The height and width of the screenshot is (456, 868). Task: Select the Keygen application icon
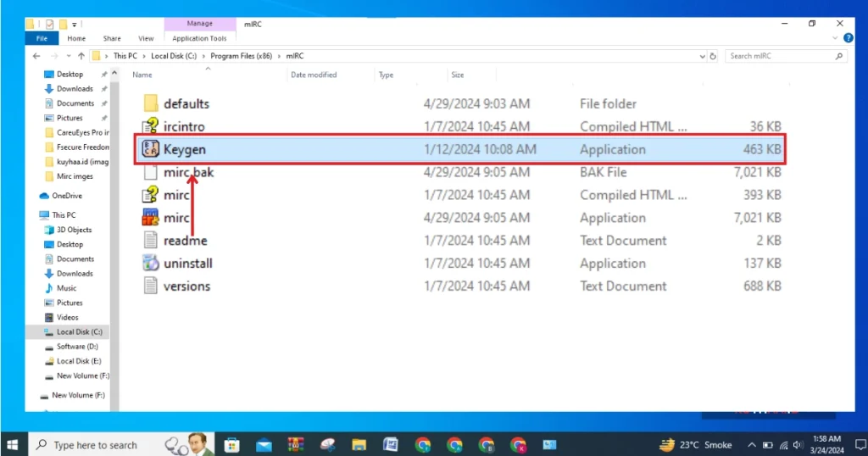tap(150, 149)
